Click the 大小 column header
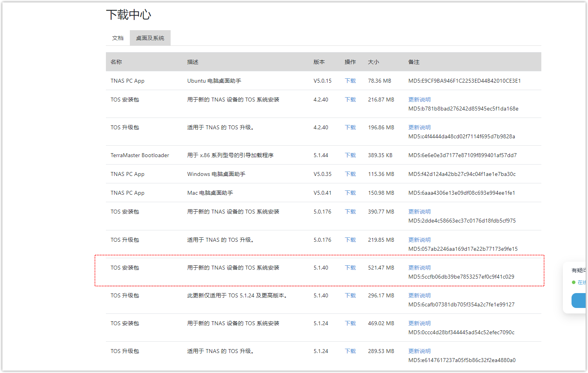This screenshot has width=588, height=373. pos(373,62)
